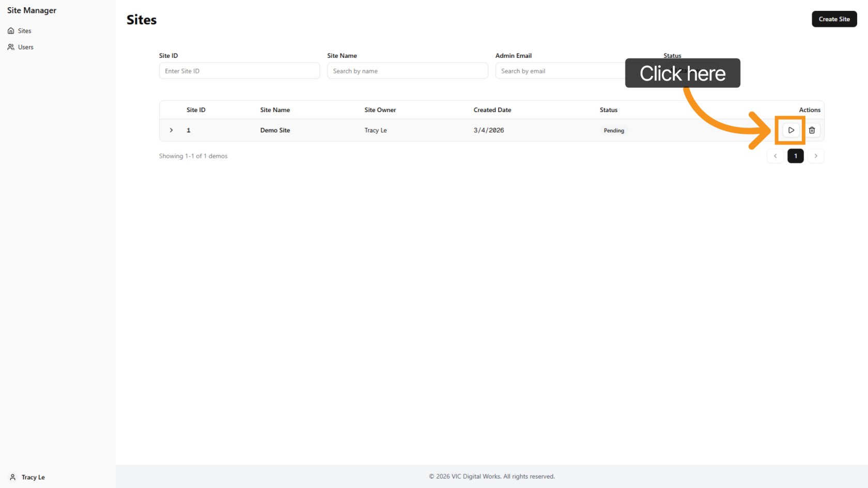Viewport: 868px width, 488px height.
Task: Click the Search by name field
Action: pos(407,71)
